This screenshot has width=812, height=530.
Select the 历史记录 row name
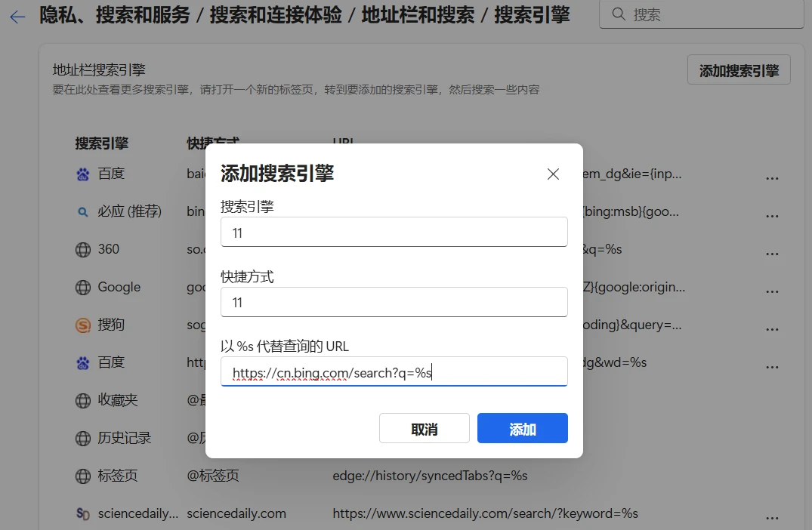point(125,438)
